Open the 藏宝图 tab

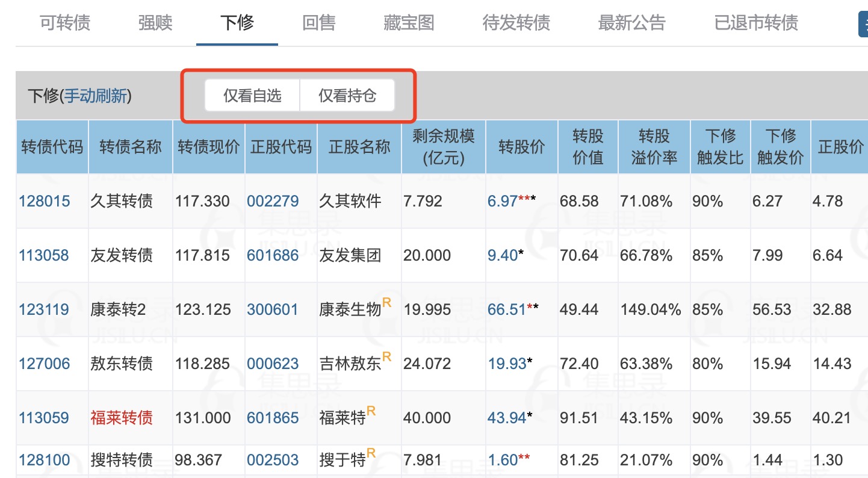409,23
